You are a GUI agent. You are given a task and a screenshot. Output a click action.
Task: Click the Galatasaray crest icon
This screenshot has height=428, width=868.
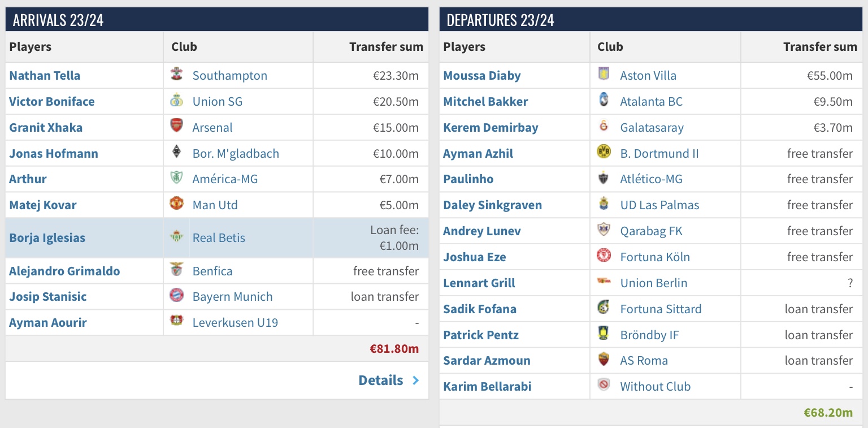tap(604, 127)
